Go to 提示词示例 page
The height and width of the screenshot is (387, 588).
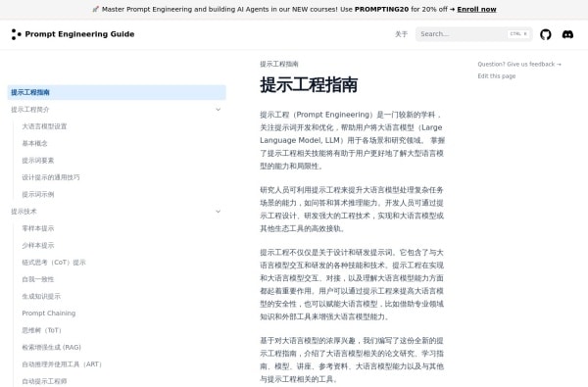pyautogui.click(x=38, y=195)
